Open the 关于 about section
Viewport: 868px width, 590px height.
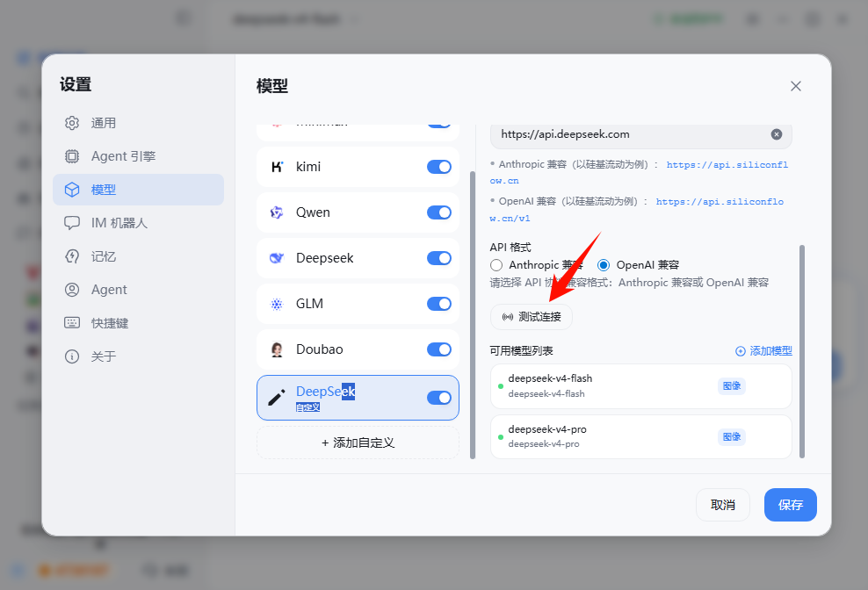coord(138,356)
